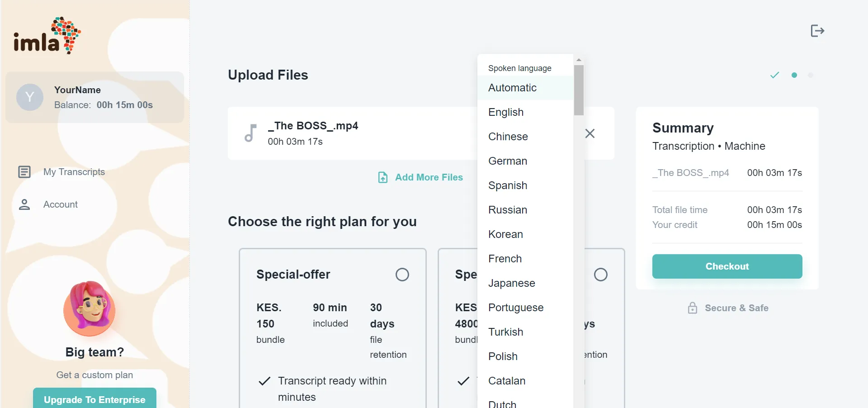
Task: Click the current step dot indicator
Action: (794, 75)
